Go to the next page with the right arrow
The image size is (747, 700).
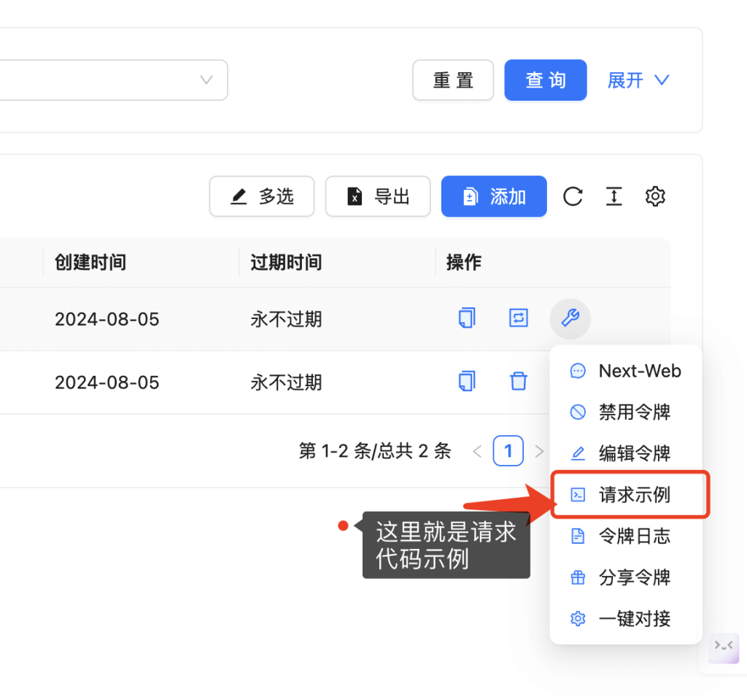[x=540, y=451]
